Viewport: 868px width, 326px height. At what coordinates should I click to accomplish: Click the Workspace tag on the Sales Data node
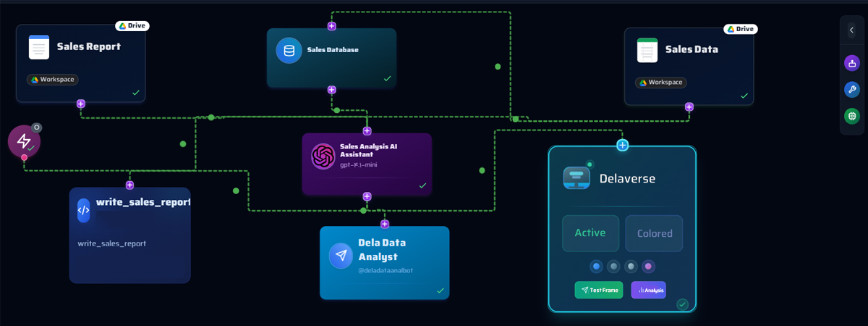(x=661, y=83)
